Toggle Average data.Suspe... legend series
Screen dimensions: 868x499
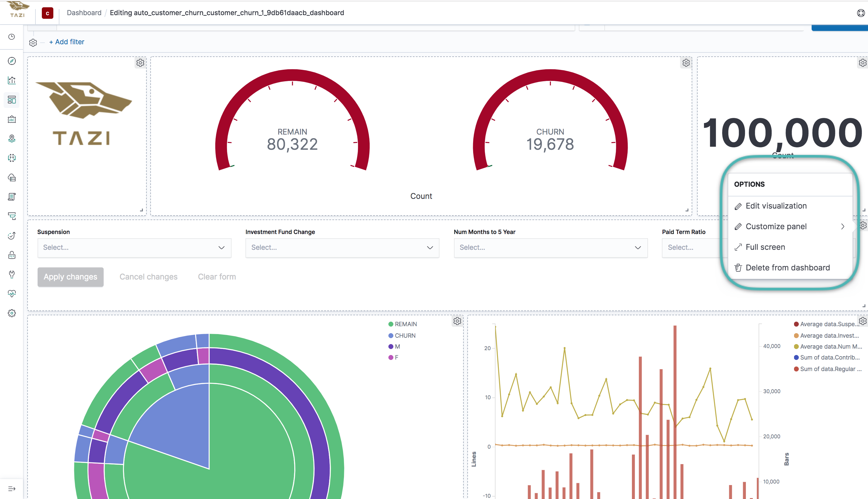pyautogui.click(x=826, y=324)
